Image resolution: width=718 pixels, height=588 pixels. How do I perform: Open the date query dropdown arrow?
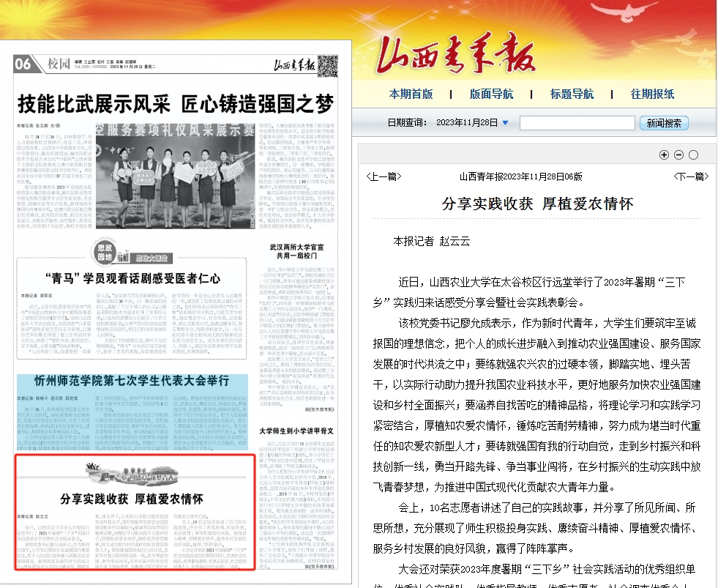(x=505, y=123)
